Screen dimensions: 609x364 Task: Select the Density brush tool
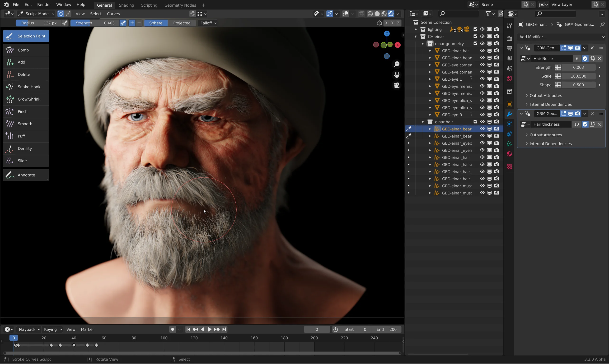coord(25,148)
